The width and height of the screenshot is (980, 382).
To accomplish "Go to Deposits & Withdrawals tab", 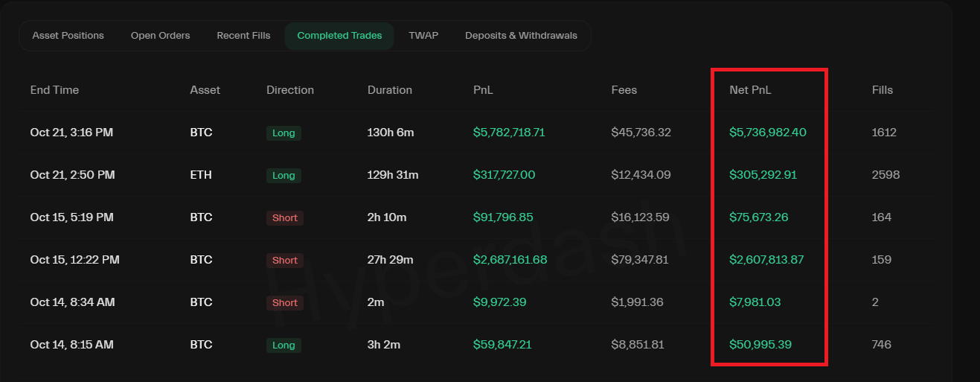I will pyautogui.click(x=521, y=36).
